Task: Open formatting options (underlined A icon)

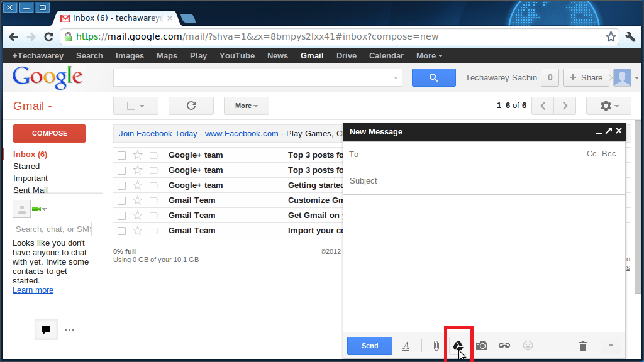Action: 406,346
